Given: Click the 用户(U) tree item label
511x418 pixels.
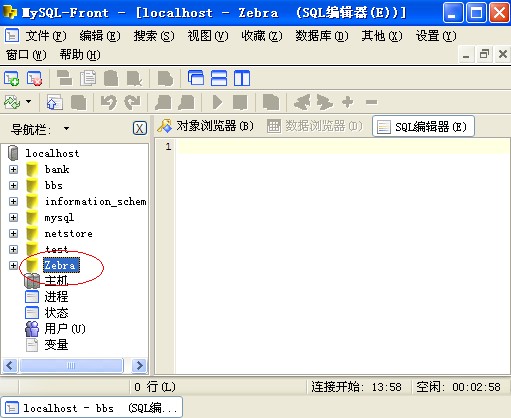Looking at the screenshot, I should pos(65,329).
